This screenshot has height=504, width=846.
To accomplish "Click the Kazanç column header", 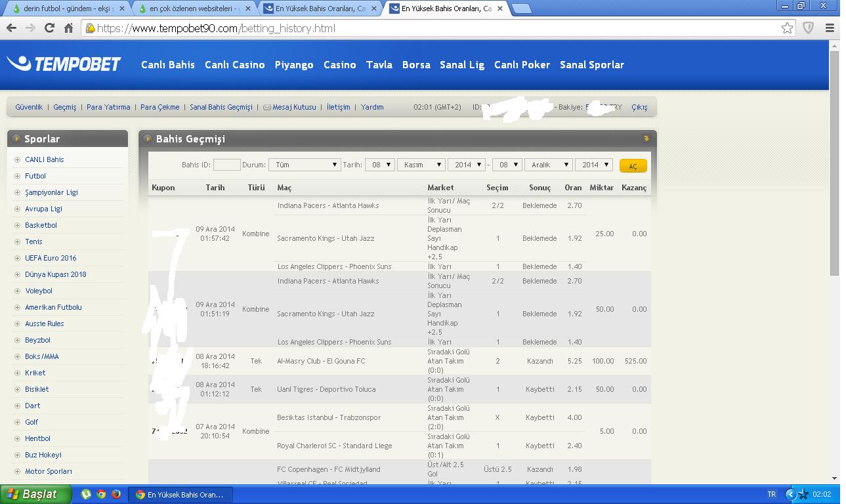I will (634, 188).
